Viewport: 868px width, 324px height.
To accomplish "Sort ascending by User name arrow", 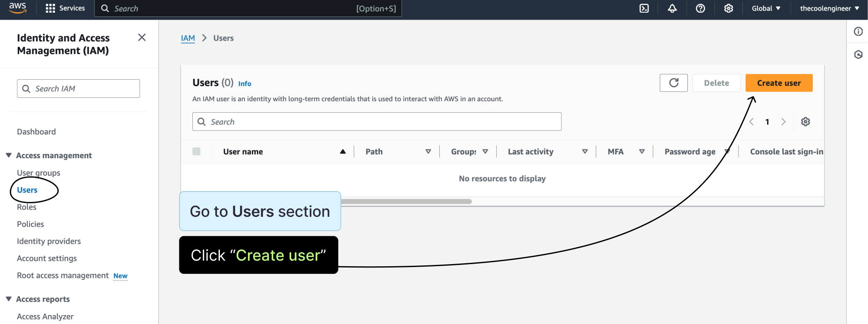I will [x=343, y=151].
